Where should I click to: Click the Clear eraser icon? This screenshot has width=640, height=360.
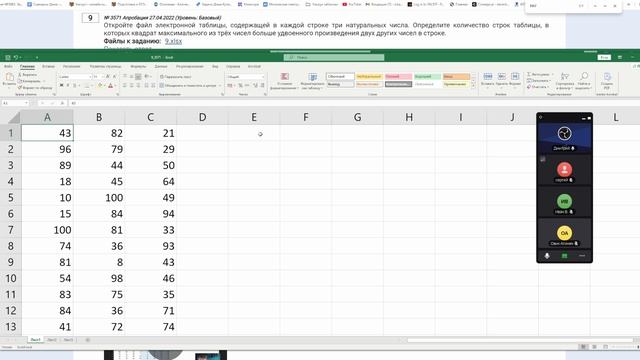tap(529, 87)
